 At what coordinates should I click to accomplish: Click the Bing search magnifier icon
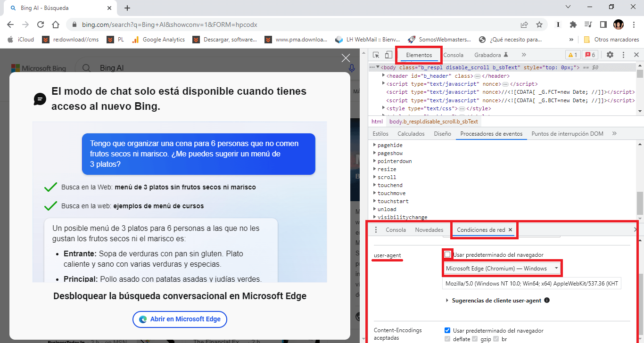click(x=86, y=68)
